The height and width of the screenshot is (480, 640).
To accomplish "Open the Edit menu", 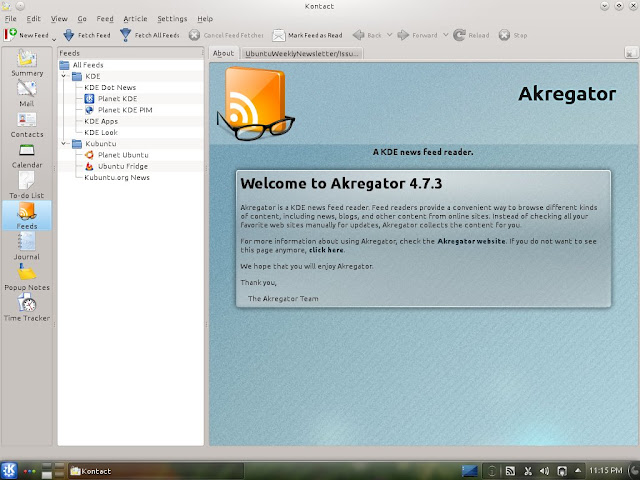I will tap(33, 19).
